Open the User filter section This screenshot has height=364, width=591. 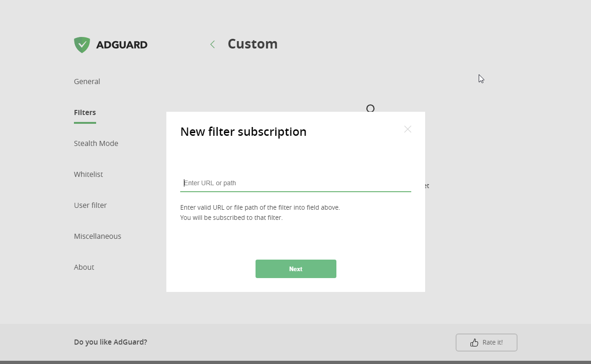click(90, 205)
